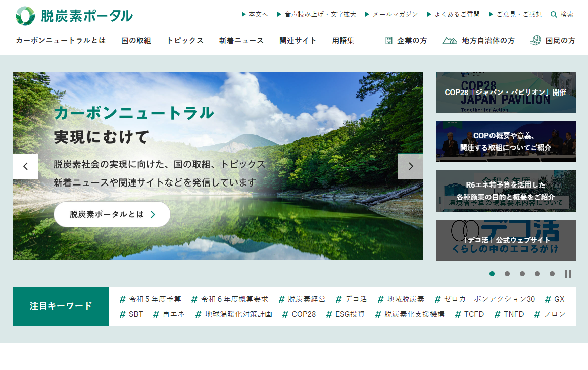Image resolution: width=588 pixels, height=370 pixels.
Task: Expand the カーボンニュートラルとは menu
Action: click(60, 41)
